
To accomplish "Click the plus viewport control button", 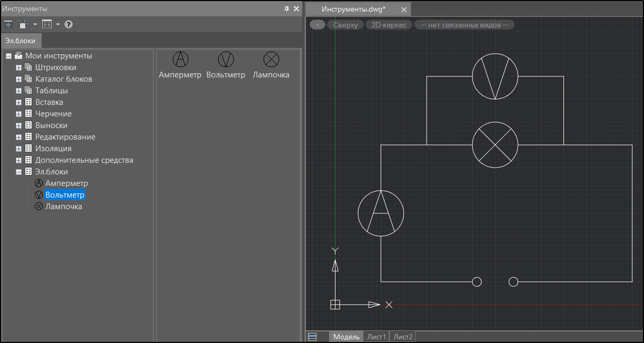I will pos(318,25).
